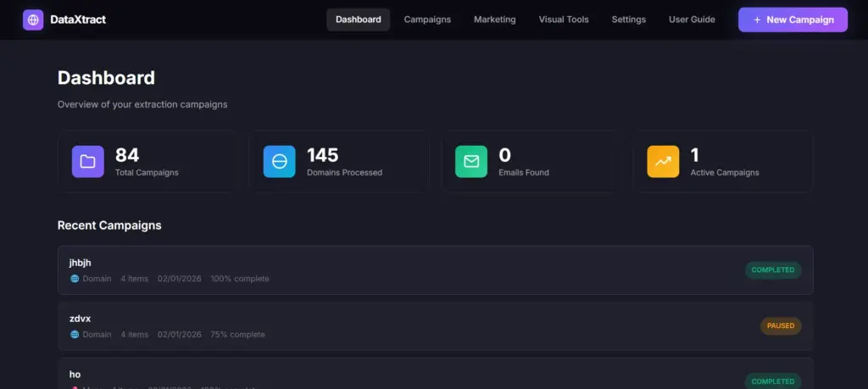The height and width of the screenshot is (389, 868).
Task: Open the ho campaign row
Action: [x=436, y=374]
